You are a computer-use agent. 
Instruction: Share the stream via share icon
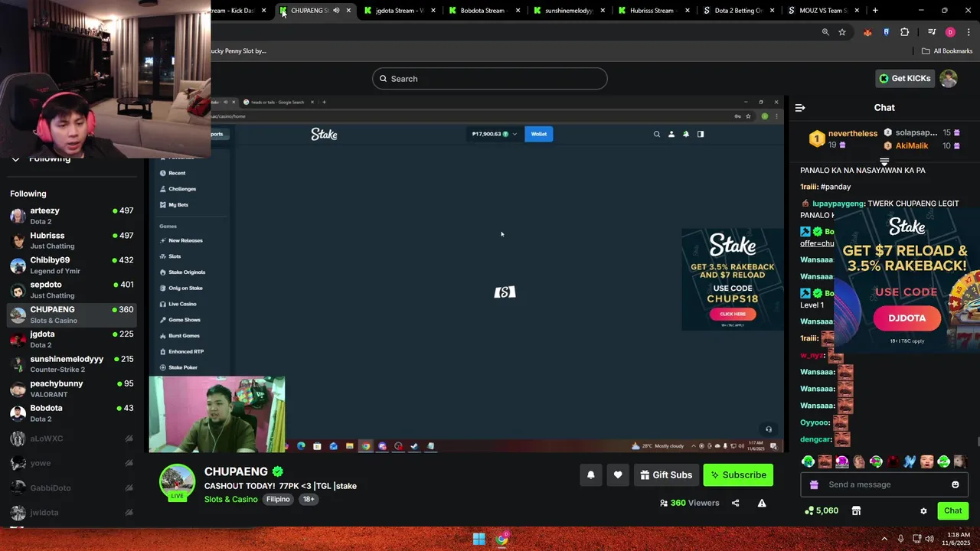[735, 503]
